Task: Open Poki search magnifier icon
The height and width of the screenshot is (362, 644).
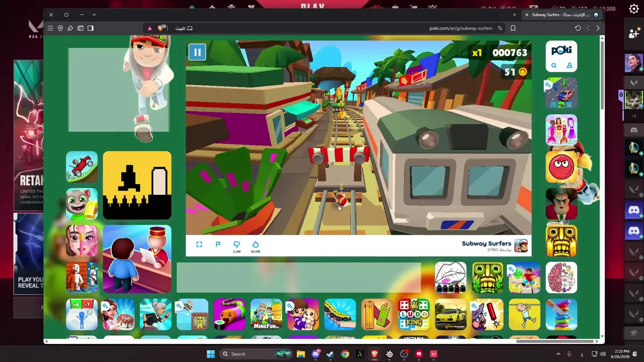Action: (553, 65)
